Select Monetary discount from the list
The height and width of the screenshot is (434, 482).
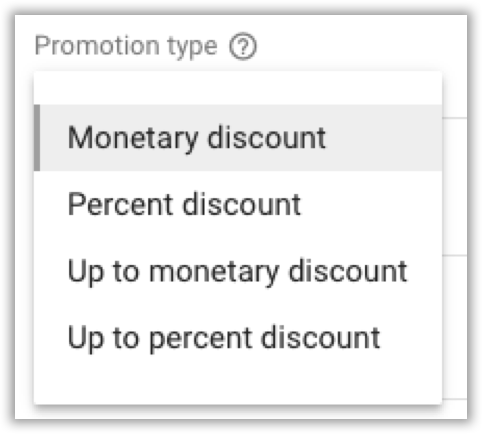238,138
